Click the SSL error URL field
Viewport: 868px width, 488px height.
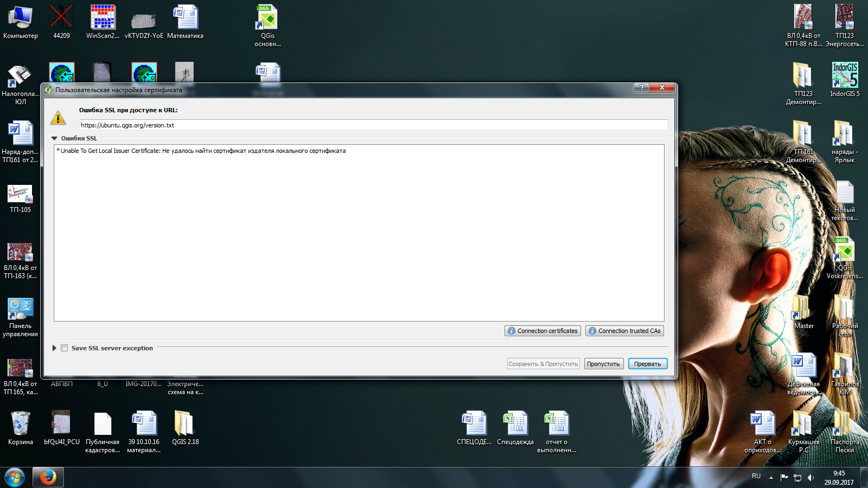point(373,125)
